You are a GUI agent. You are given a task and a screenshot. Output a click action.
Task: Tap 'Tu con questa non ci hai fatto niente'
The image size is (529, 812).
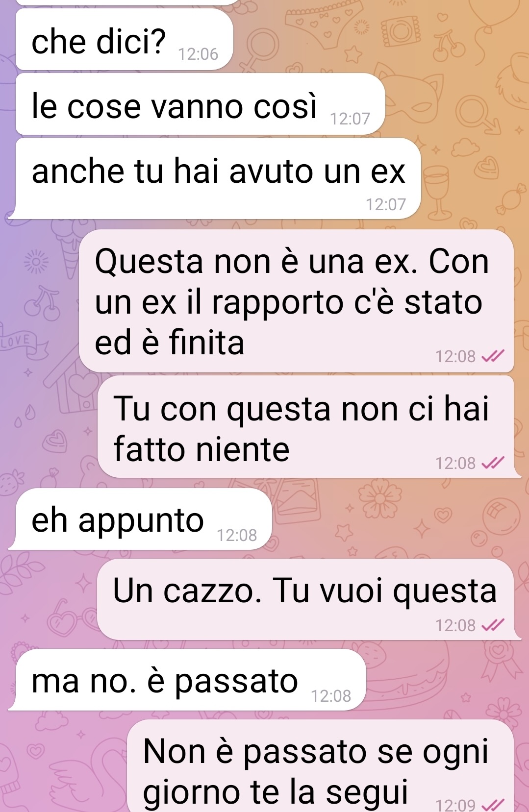[306, 427]
